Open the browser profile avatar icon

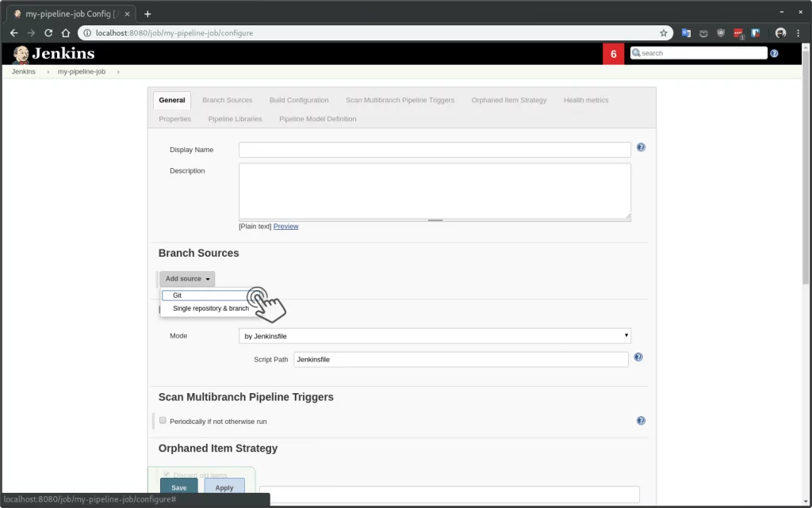[780, 33]
